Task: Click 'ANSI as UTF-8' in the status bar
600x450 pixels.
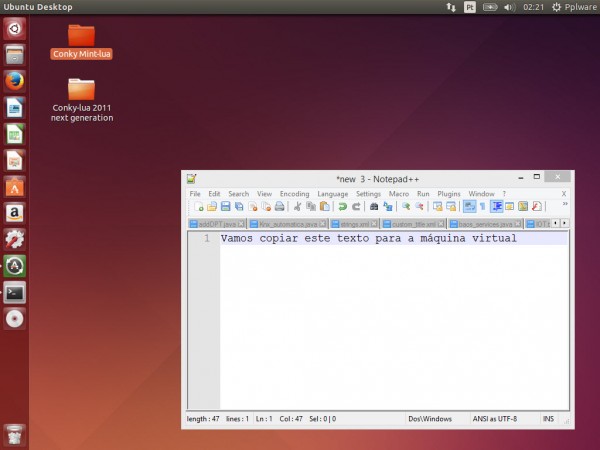Action: [495, 419]
